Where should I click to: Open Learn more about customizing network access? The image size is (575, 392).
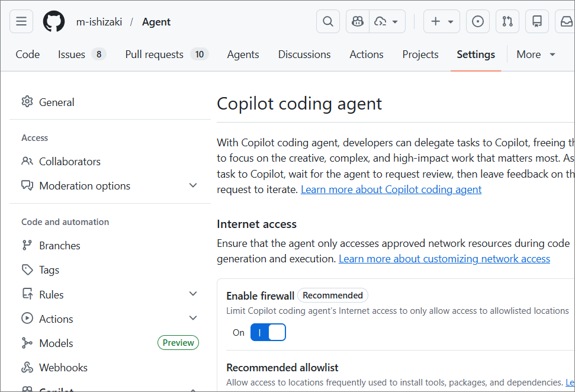(x=445, y=259)
